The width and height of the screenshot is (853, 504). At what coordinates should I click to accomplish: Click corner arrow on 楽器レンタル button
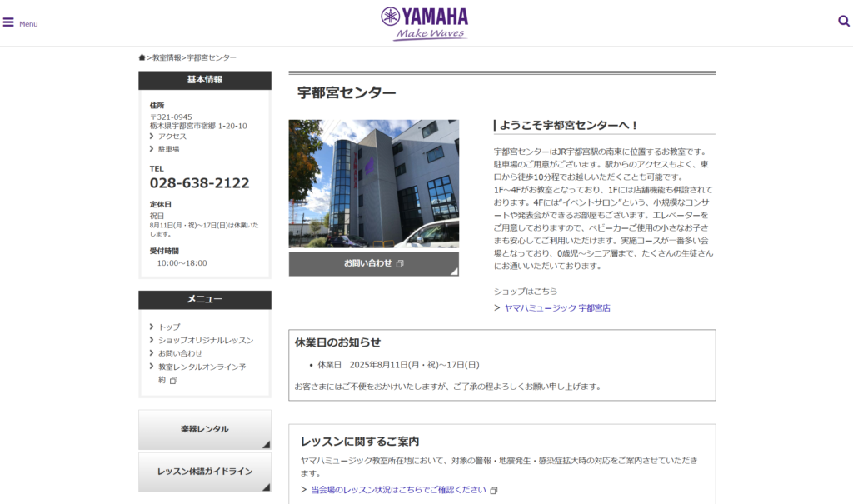tap(266, 445)
